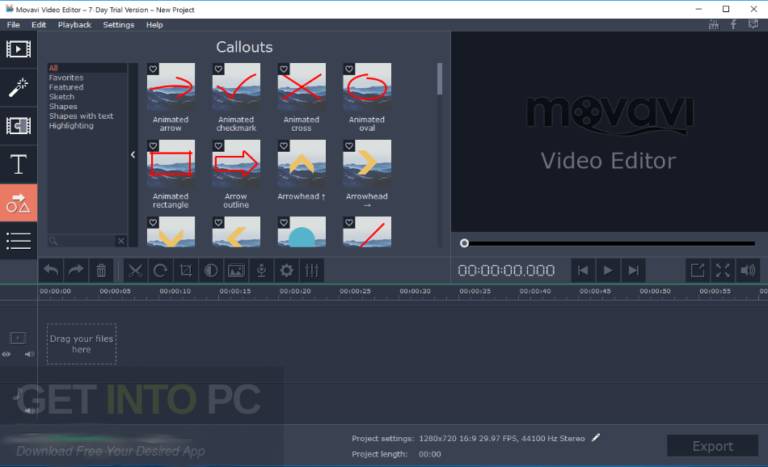This screenshot has height=467, width=768.
Task: Open the Audio equalizer sliders icon
Action: click(x=312, y=270)
